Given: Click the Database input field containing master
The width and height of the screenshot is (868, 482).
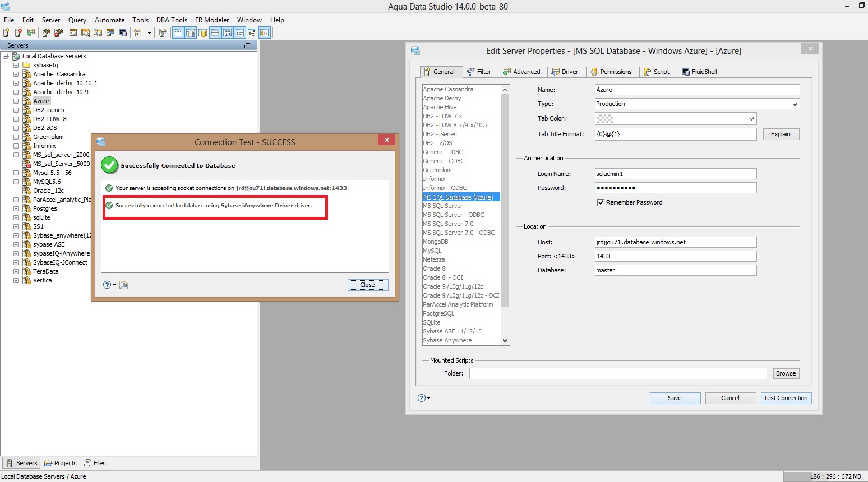Looking at the screenshot, I should [676, 270].
